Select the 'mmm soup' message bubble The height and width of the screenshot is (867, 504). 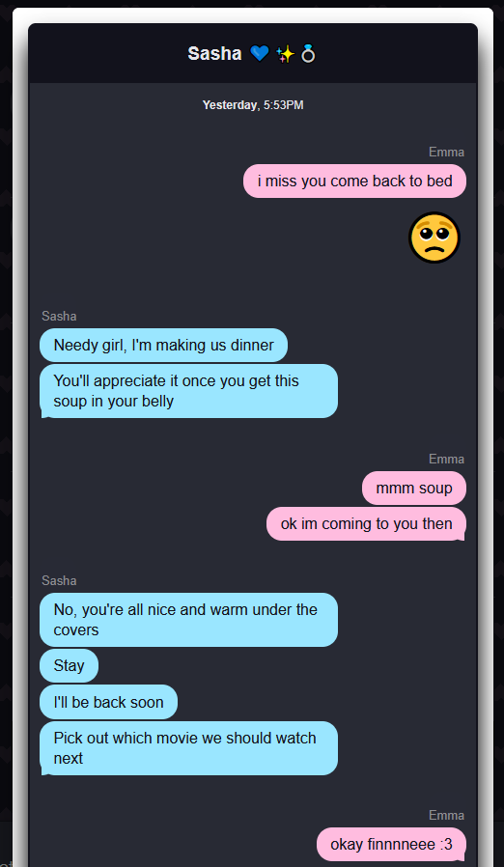tap(414, 489)
